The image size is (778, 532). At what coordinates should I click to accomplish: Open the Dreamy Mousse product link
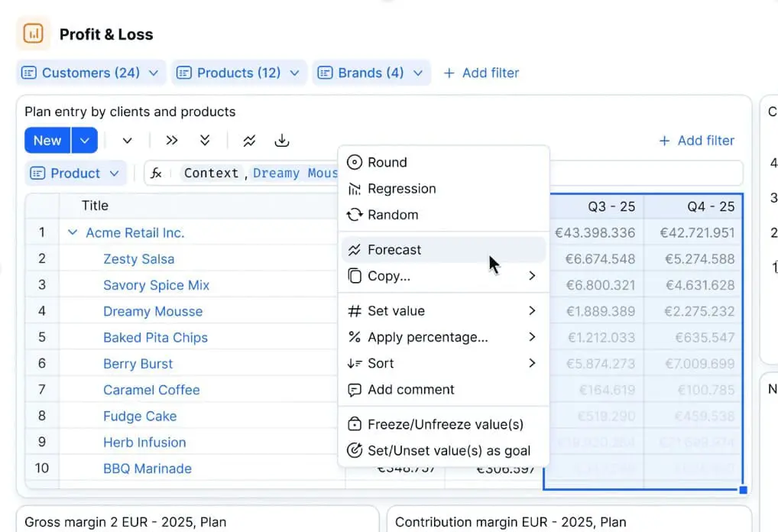click(152, 311)
